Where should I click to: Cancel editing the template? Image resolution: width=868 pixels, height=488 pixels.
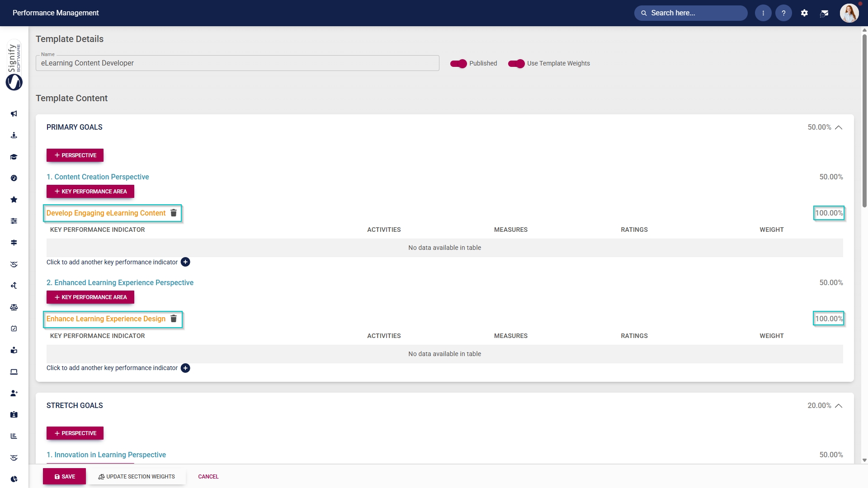pos(208,476)
